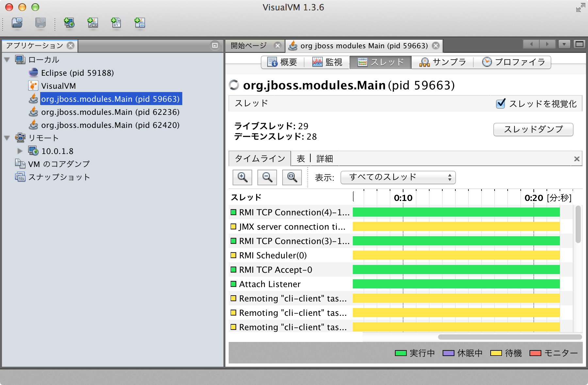This screenshot has width=588, height=385.
Task: Zoom in on the thread timeline
Action: pos(242,177)
